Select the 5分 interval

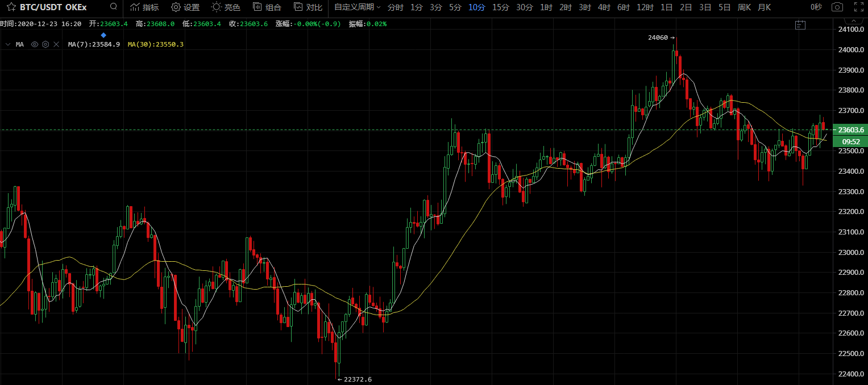455,7
